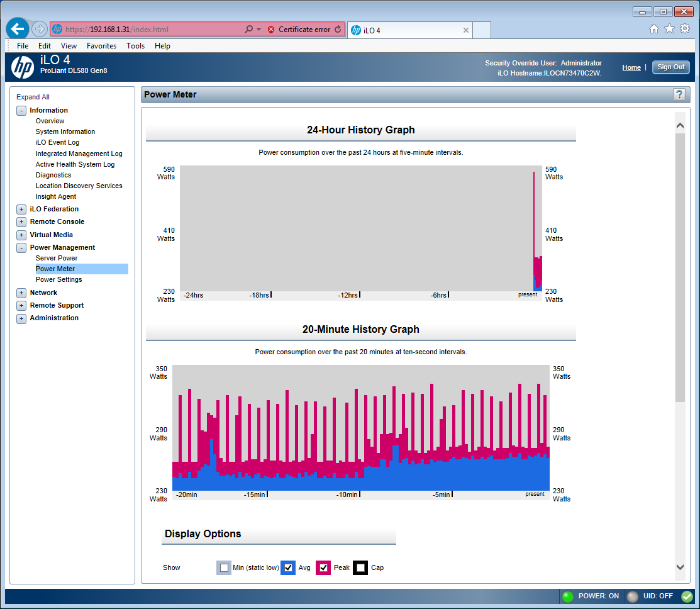Select Power Meter in sidebar

(x=82, y=269)
